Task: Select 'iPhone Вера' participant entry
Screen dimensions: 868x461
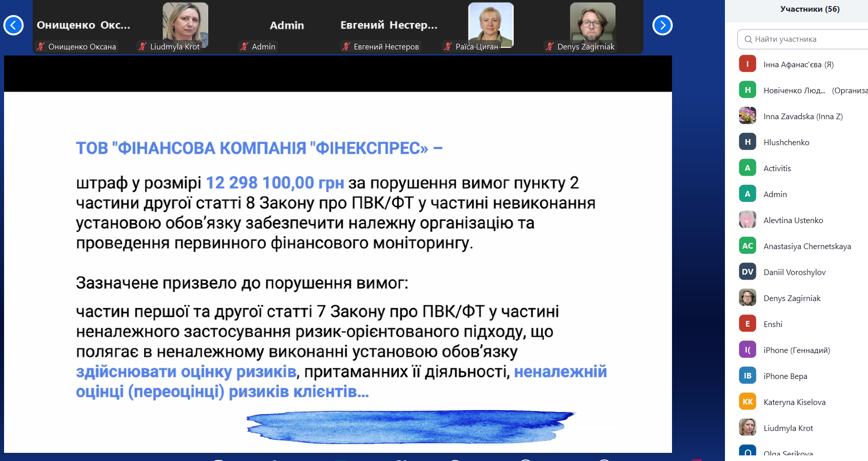Action: click(x=785, y=376)
